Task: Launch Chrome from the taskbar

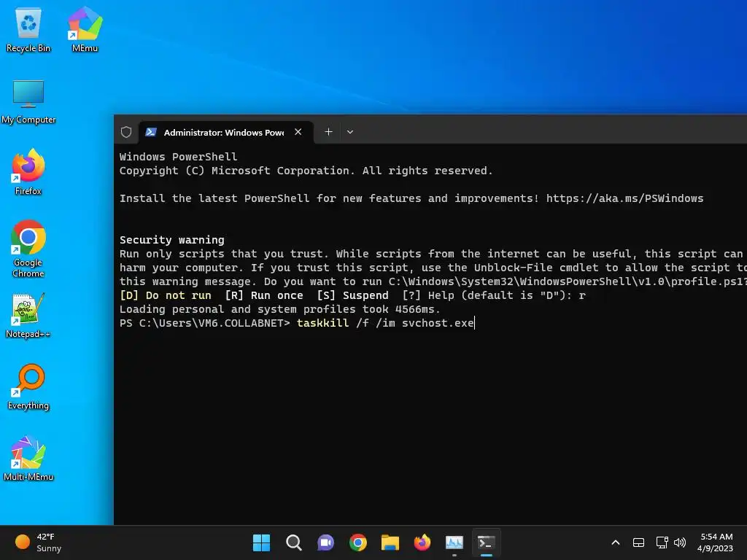Action: (x=357, y=542)
